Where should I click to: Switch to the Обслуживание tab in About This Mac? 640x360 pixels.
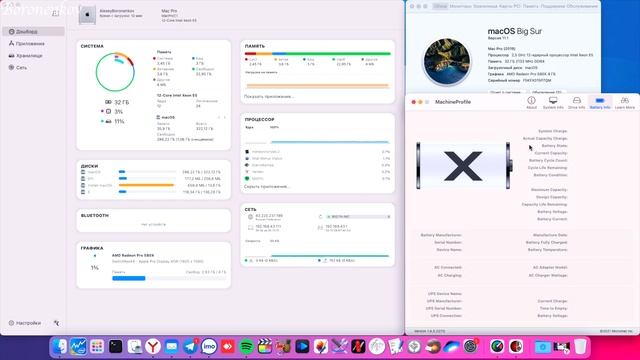582,6
